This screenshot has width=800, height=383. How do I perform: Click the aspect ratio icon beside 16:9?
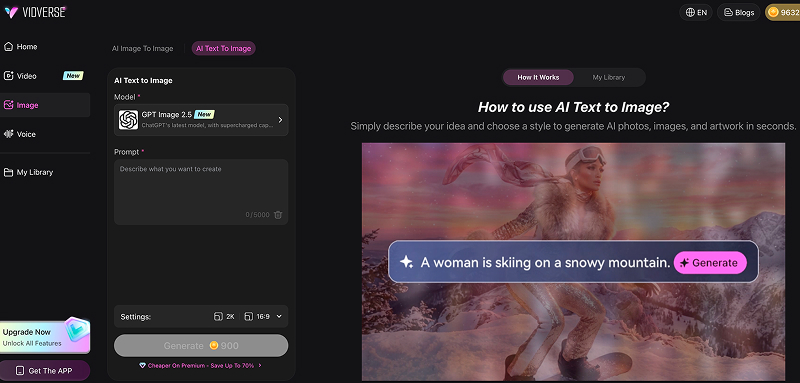(248, 317)
